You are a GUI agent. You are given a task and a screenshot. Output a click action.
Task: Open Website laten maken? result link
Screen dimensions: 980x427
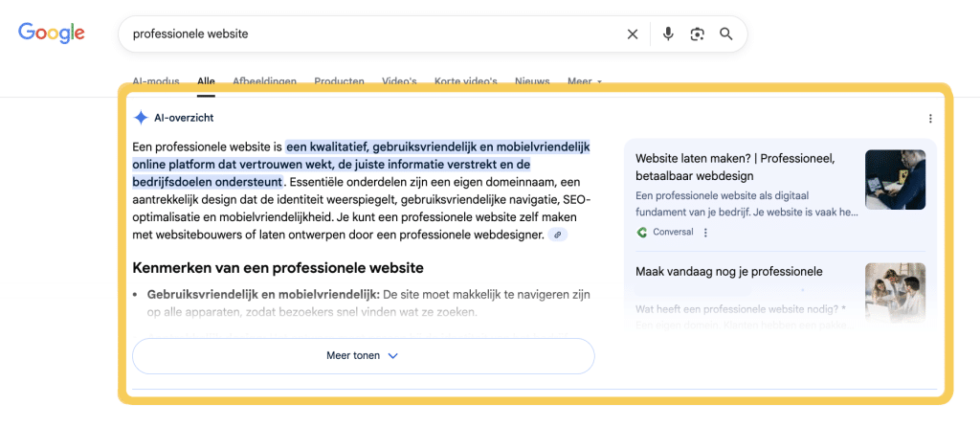(x=735, y=167)
